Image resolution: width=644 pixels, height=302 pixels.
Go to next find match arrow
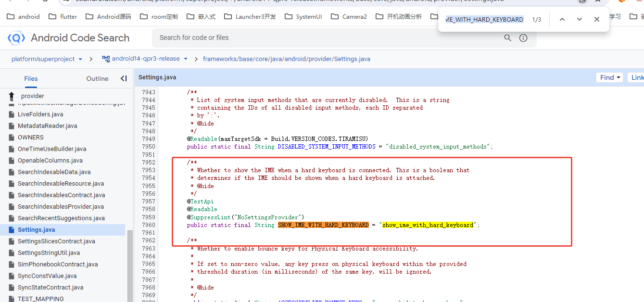click(x=580, y=19)
